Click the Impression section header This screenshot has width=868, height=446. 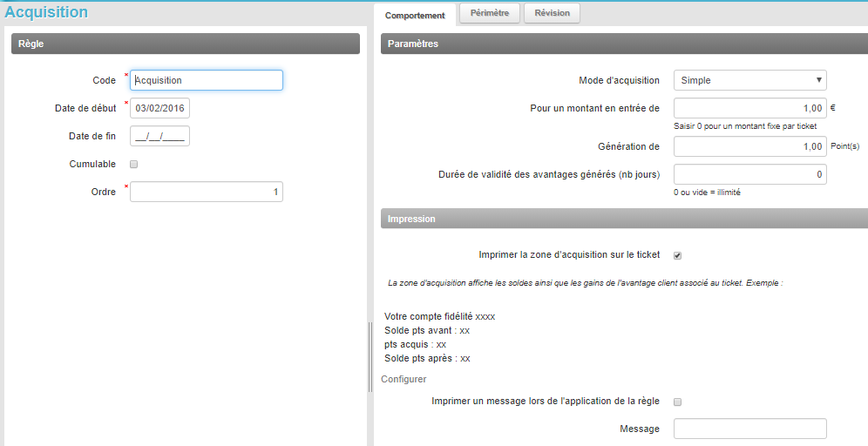coord(623,219)
